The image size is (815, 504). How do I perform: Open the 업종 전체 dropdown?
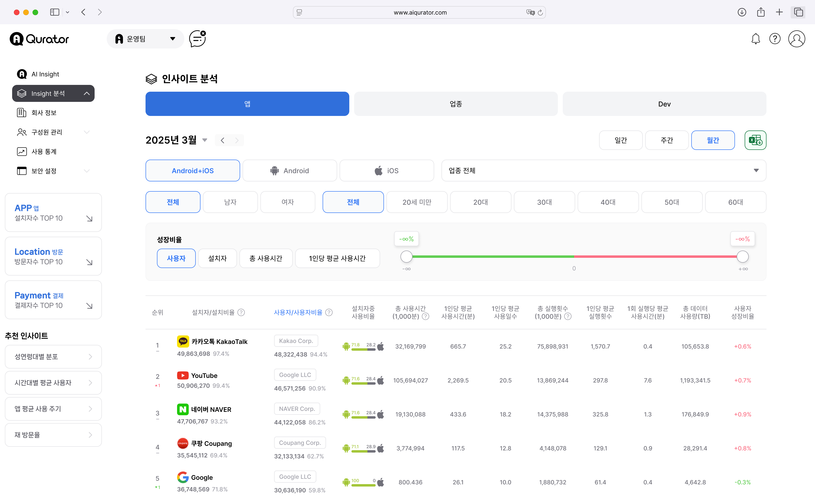[603, 171]
